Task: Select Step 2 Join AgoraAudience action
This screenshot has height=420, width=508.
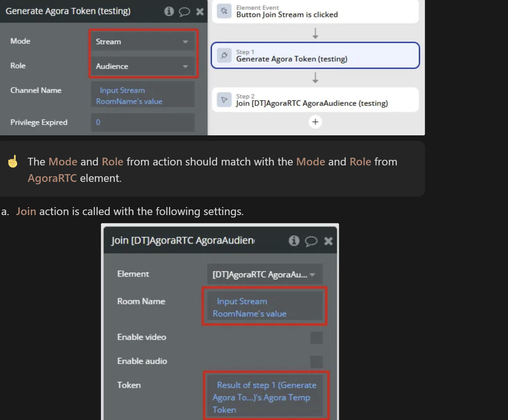Action: pyautogui.click(x=315, y=100)
